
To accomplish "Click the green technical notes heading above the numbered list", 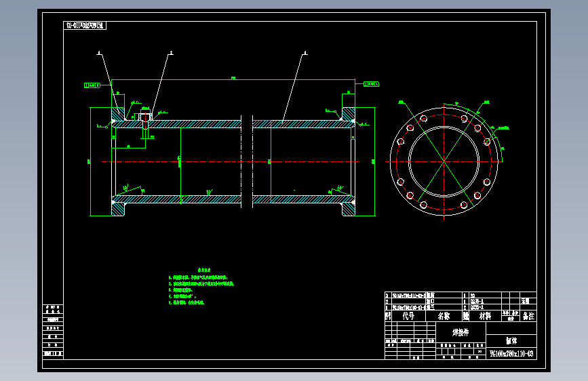I will pyautogui.click(x=204, y=270).
